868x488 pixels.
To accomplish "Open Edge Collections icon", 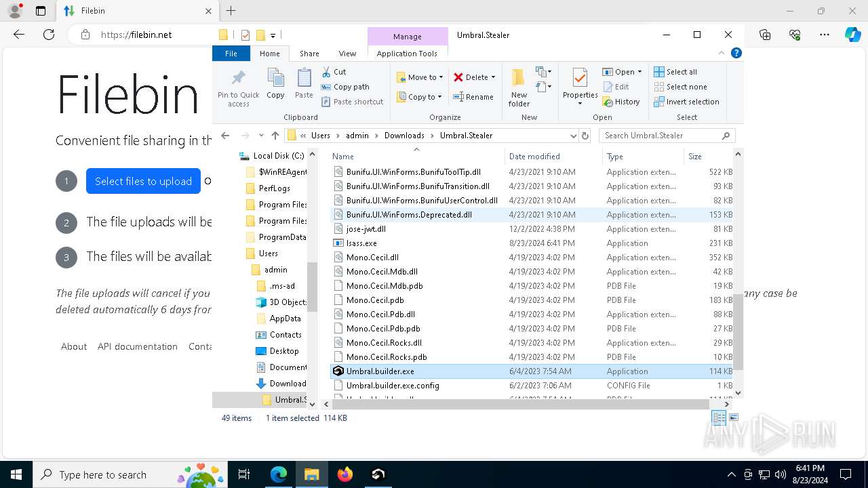I will click(765, 35).
